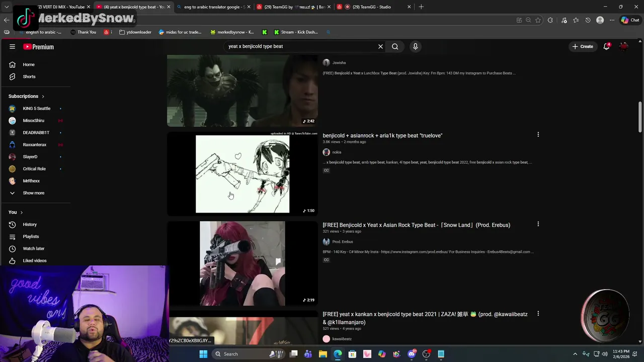Clear the search text with the X icon

click(380, 46)
